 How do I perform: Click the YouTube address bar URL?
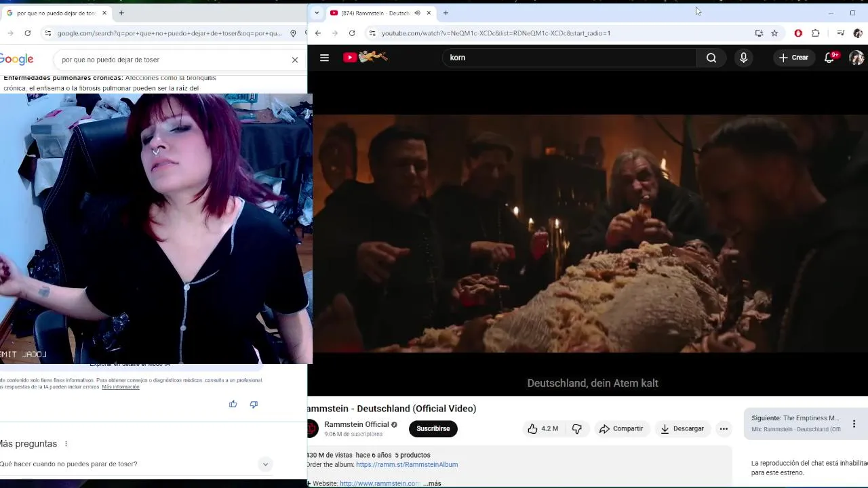click(x=496, y=33)
